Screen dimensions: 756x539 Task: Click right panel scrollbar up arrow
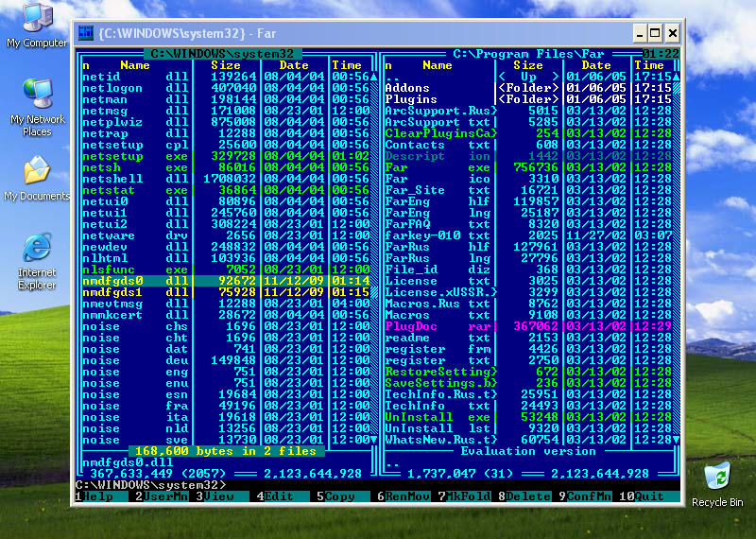point(676,77)
